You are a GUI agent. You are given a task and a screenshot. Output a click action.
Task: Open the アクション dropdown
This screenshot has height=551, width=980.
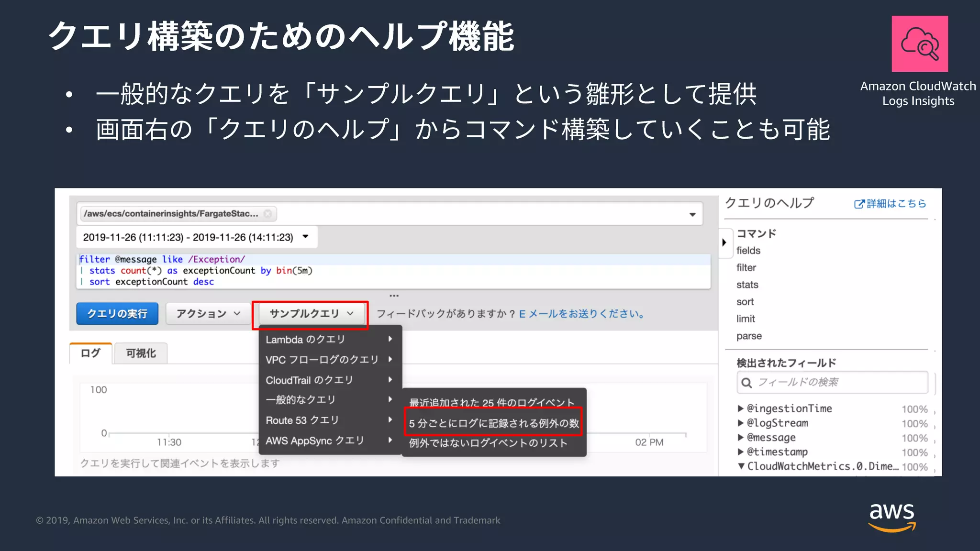pyautogui.click(x=208, y=314)
